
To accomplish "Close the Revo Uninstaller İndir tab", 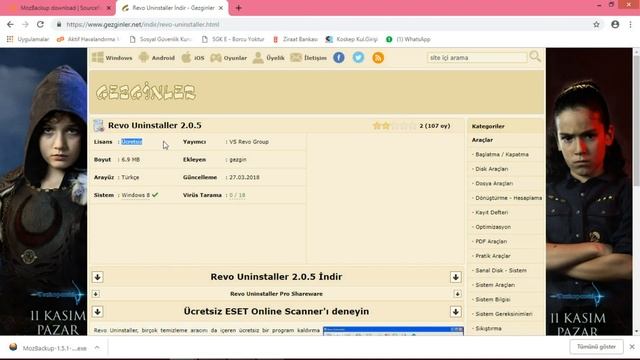I will click(x=221, y=8).
